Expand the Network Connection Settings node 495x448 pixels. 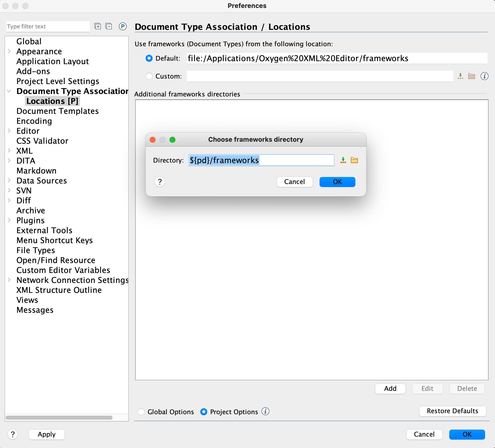(9, 280)
